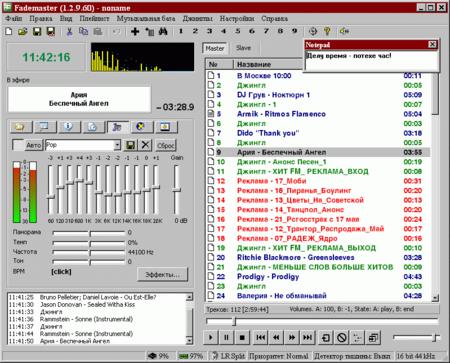Stop playback with the Stop button
Screen dimensions: 450x363
(x=242, y=338)
